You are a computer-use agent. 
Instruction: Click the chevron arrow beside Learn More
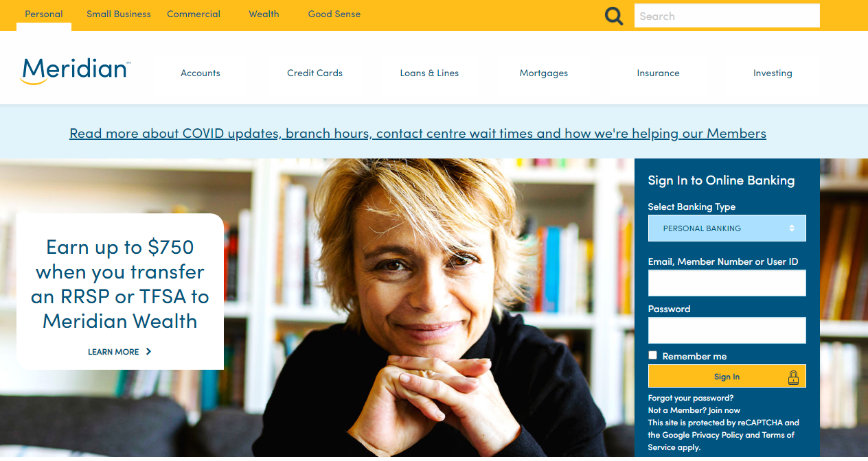tap(148, 352)
